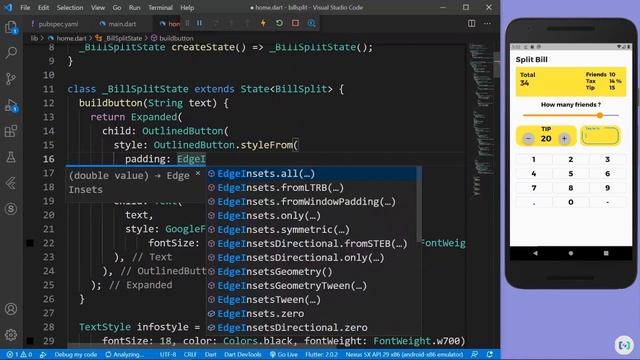Tap the Android home navigation button

click(x=571, y=253)
